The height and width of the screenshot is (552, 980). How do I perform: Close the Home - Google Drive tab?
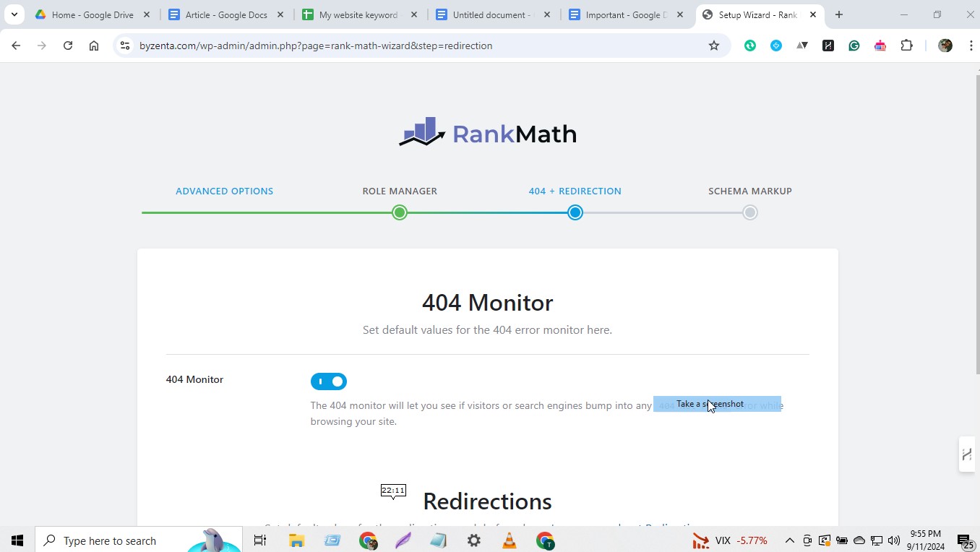147,14
